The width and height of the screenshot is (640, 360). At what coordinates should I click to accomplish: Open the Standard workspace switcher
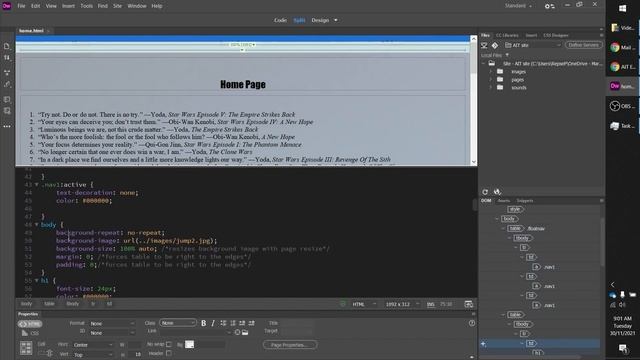tap(518, 6)
